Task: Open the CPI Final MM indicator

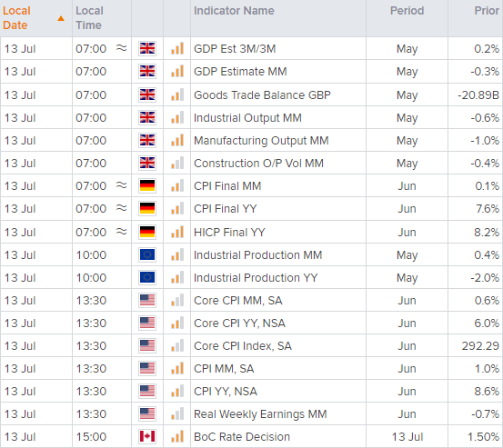Action: pyautogui.click(x=227, y=186)
